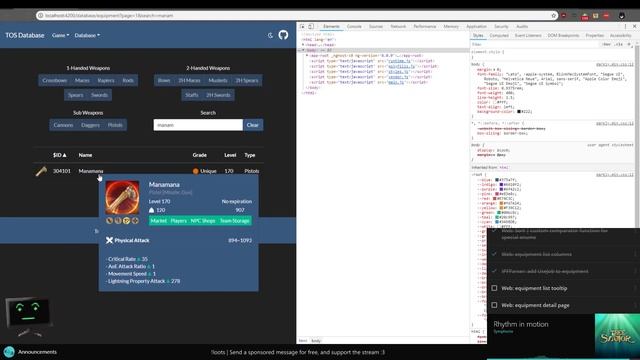Click the robot monitor mascot image
Viewport: 640px width, 360px height.
coord(29,317)
